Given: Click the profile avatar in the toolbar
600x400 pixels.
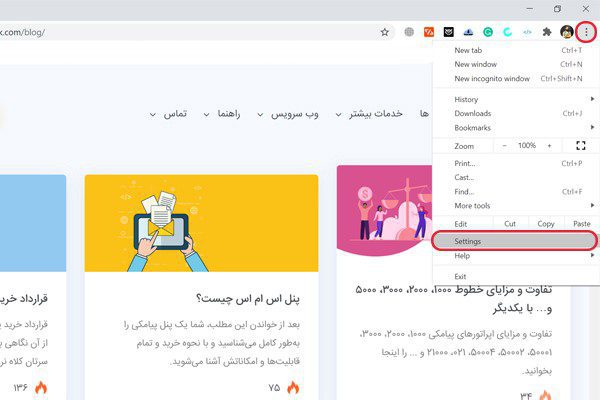Looking at the screenshot, I should [x=567, y=32].
